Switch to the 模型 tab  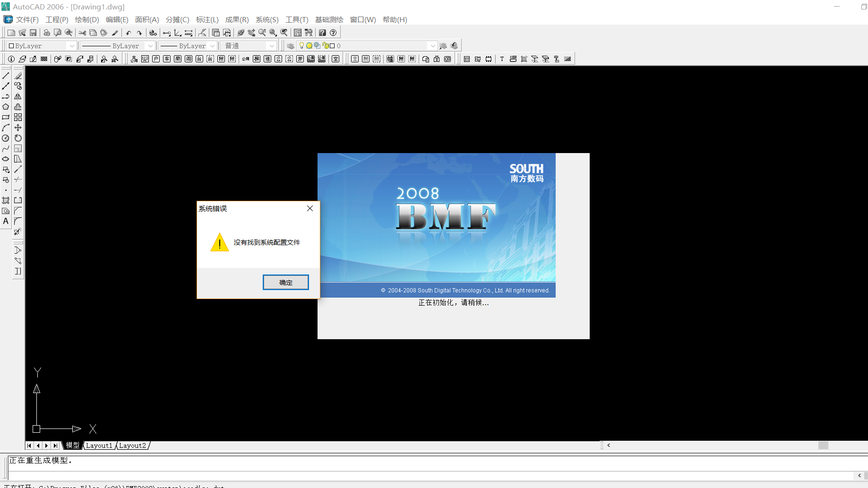(x=72, y=445)
